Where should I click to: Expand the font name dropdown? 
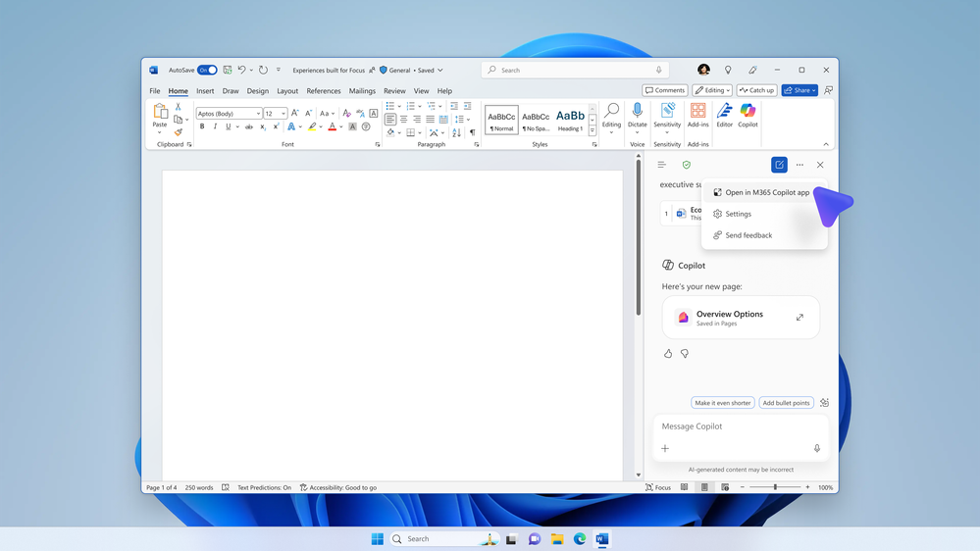(x=258, y=114)
